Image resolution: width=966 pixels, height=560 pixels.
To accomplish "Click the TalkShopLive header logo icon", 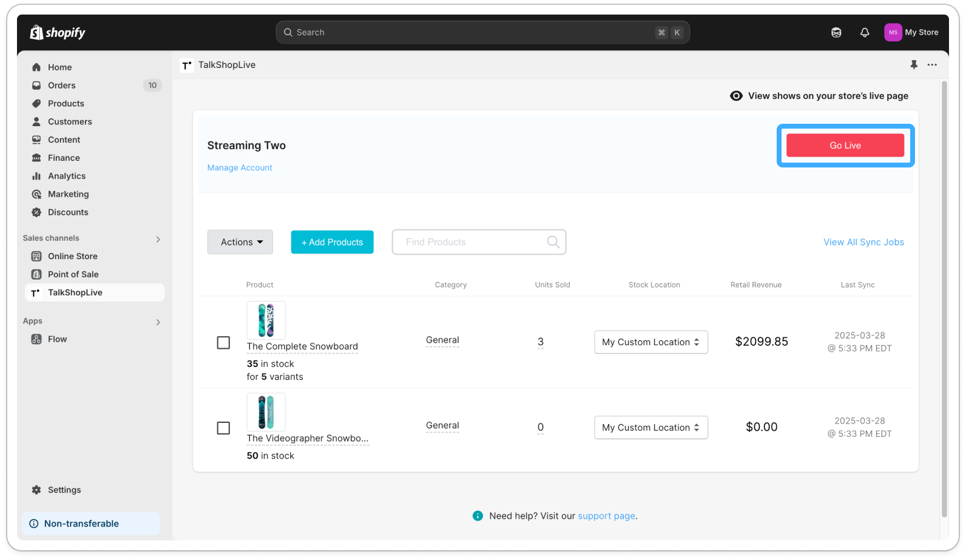I will click(187, 66).
